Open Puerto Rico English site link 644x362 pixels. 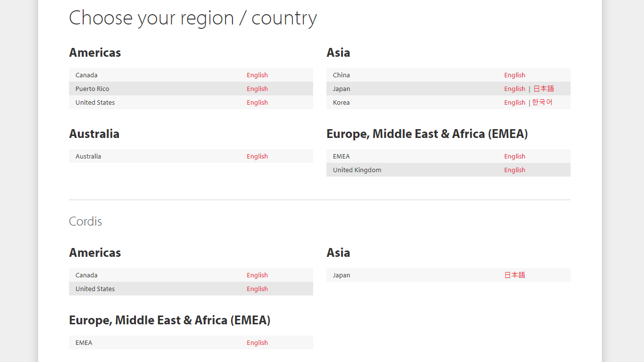point(257,89)
